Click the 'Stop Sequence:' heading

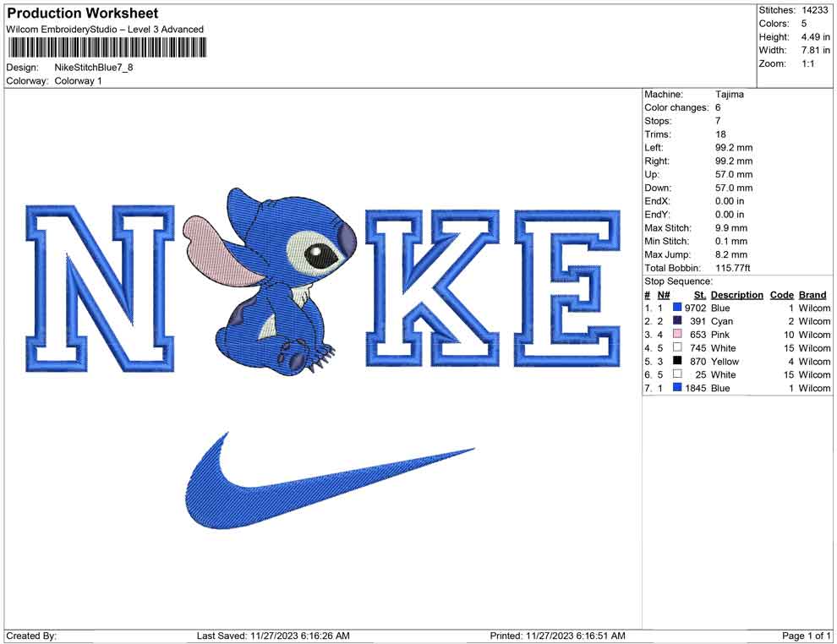click(678, 281)
